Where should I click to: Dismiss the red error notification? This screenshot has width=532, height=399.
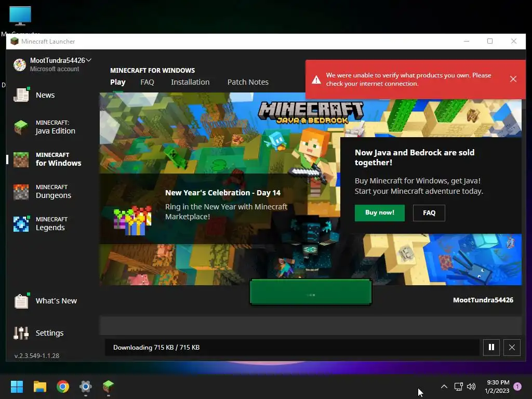coord(513,79)
